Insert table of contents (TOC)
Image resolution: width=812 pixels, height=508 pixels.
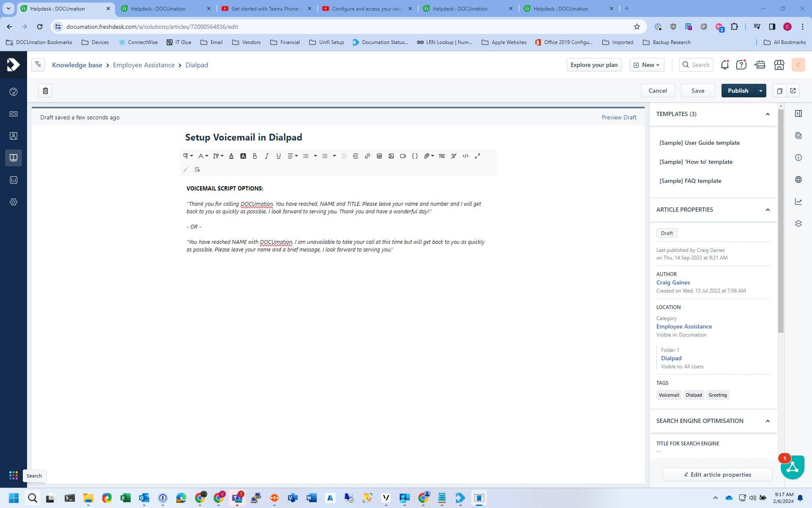(442, 156)
